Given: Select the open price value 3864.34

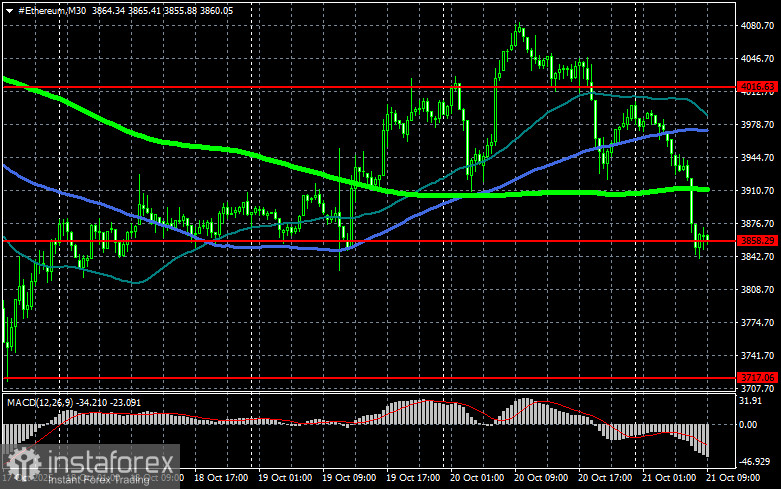Looking at the screenshot, I should click(x=108, y=10).
